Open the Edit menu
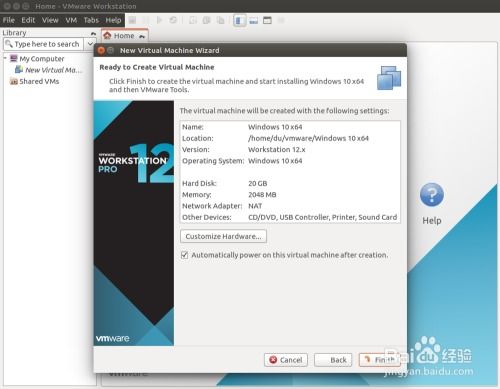 click(x=28, y=20)
